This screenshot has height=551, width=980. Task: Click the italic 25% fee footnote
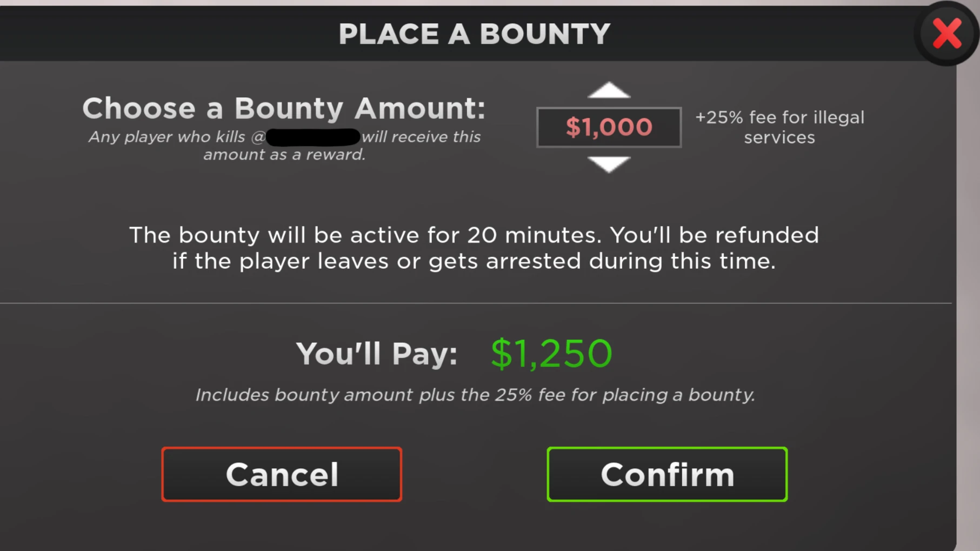475,395
